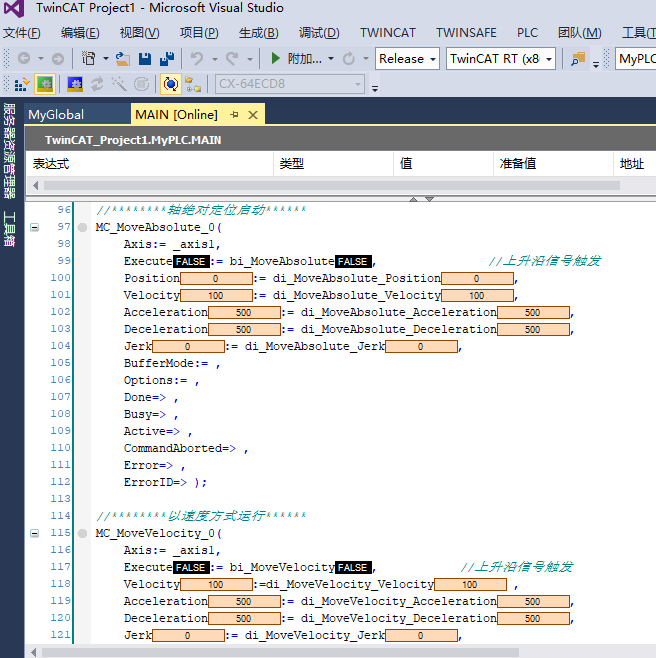Click the Visual Studio logo icon
Image resolution: width=656 pixels, height=658 pixels.
[x=14, y=8]
